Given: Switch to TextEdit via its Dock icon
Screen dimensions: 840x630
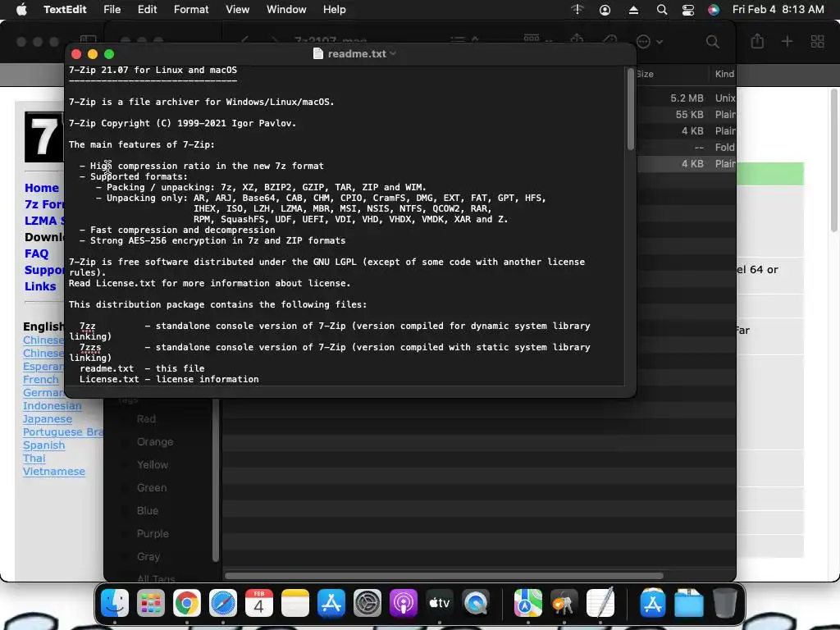Looking at the screenshot, I should tap(600, 603).
